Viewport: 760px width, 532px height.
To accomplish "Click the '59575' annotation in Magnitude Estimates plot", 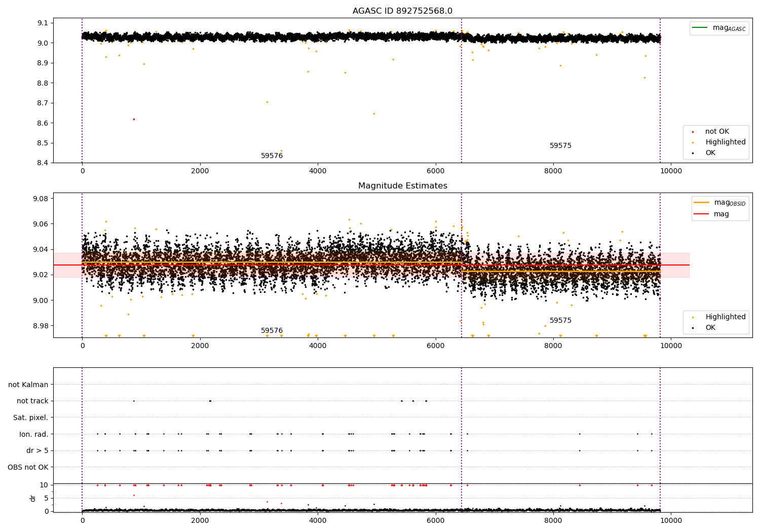I will coord(560,321).
